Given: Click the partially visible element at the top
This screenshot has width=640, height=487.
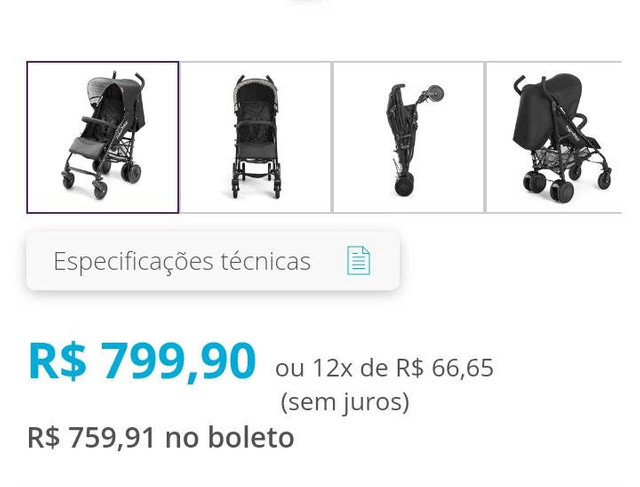Looking at the screenshot, I should pyautogui.click(x=304, y=2).
